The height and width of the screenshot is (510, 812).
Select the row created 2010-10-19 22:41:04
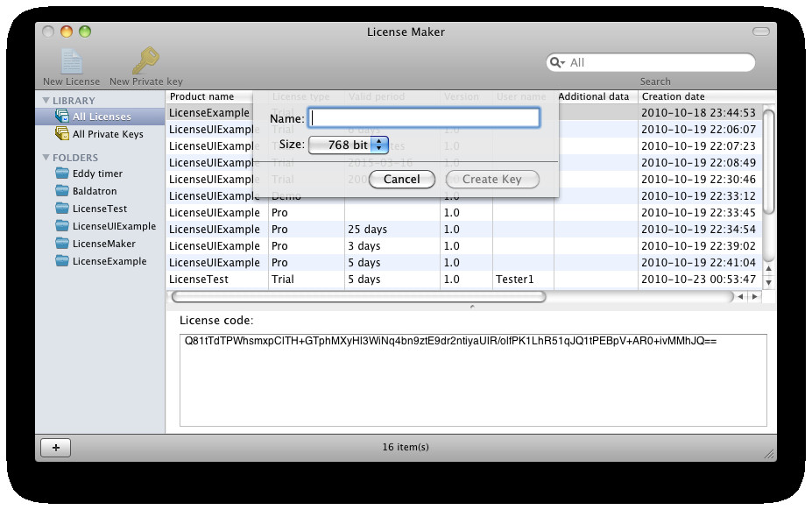tap(463, 263)
